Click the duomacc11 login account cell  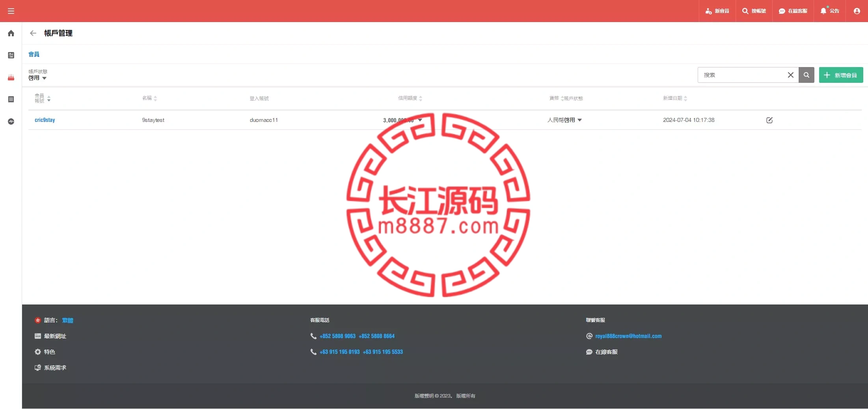click(264, 120)
